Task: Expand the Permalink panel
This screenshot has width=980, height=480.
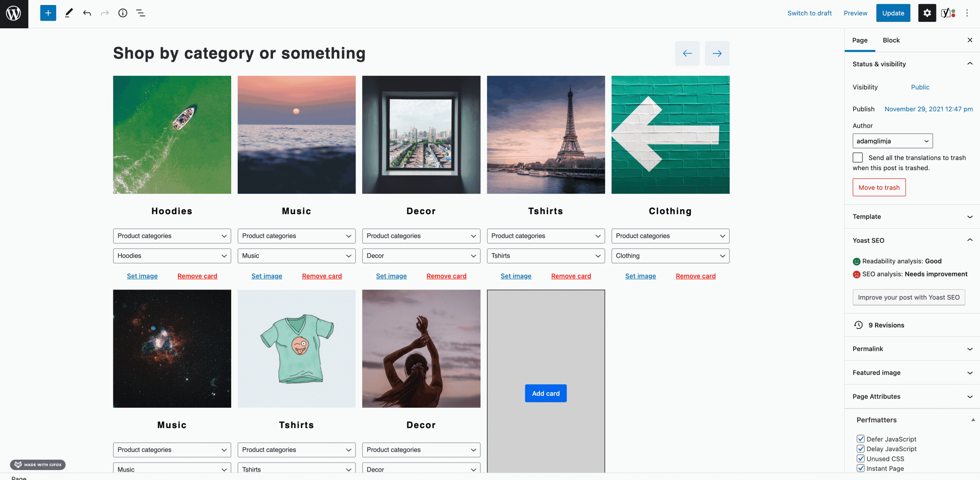Action: click(912, 349)
